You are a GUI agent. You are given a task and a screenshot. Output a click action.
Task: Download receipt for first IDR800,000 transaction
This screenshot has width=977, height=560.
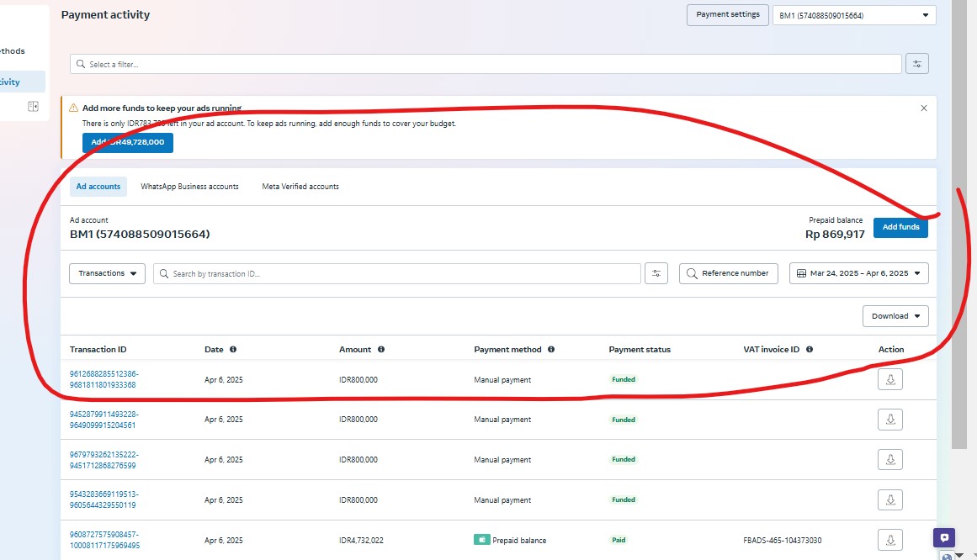pos(890,379)
